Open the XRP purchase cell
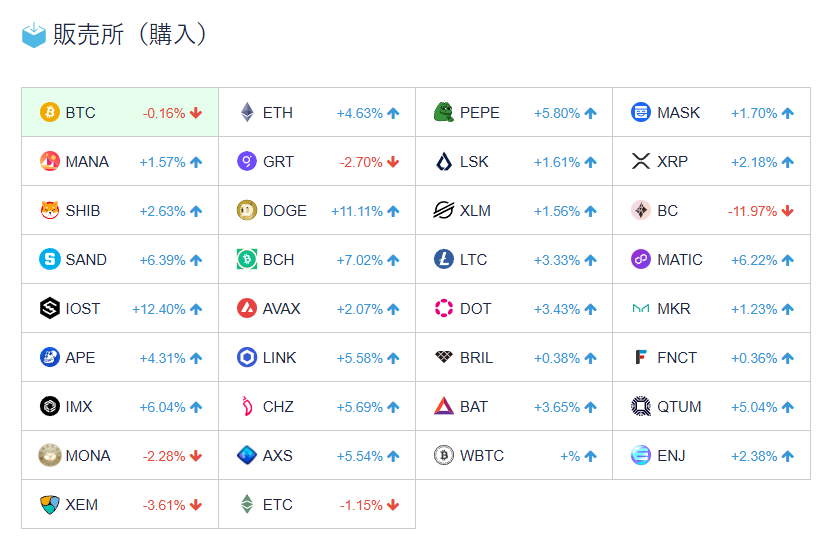Image resolution: width=825 pixels, height=544 pixels. click(711, 161)
